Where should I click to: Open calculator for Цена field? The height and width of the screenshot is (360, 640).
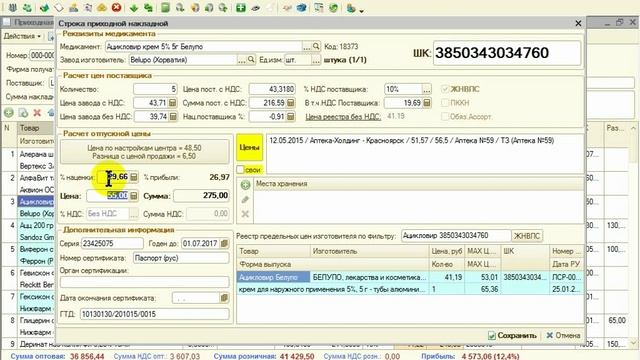134,196
